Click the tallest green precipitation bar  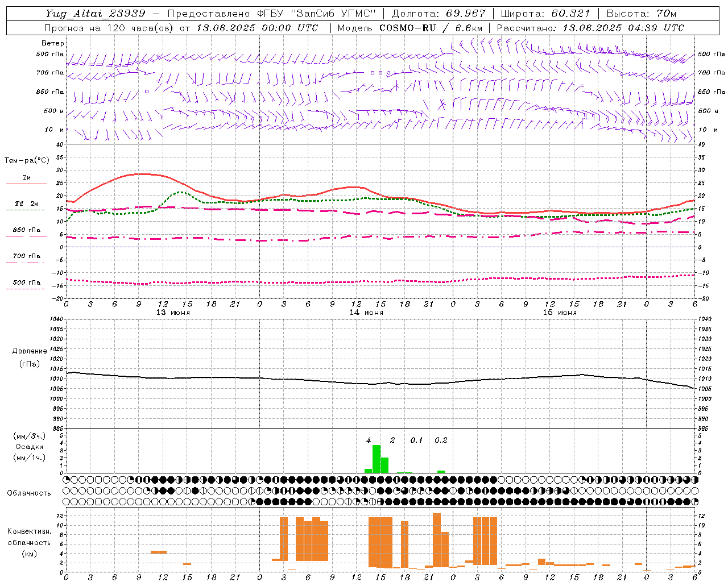pyautogui.click(x=377, y=459)
